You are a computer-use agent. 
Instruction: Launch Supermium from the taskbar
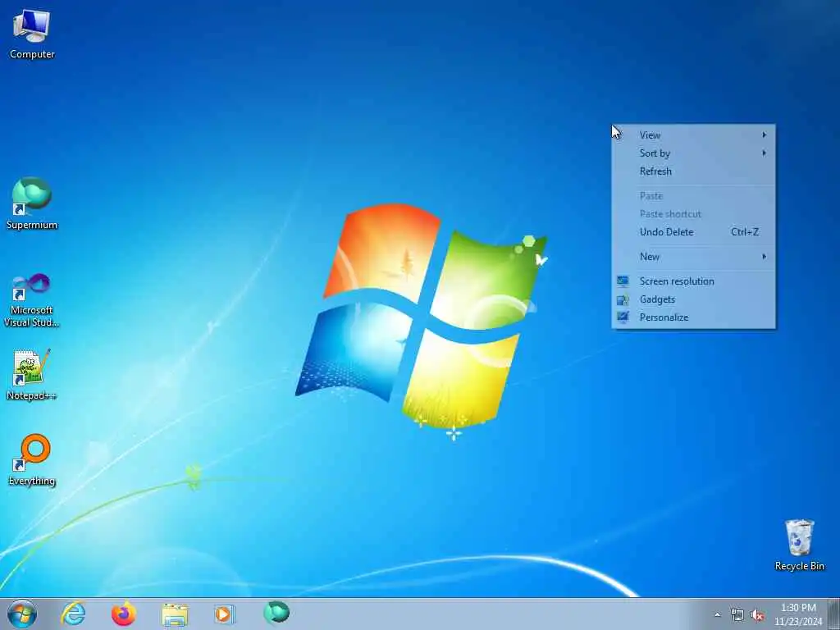click(x=276, y=614)
